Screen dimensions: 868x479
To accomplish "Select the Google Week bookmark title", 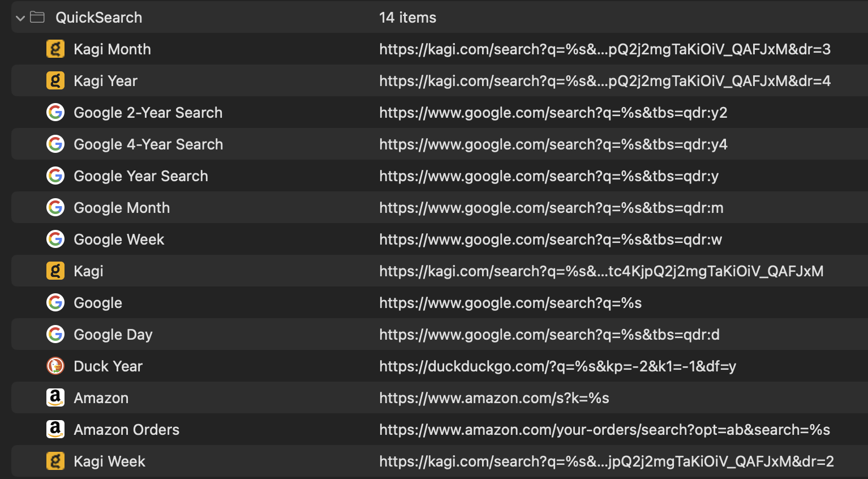I will tap(119, 239).
